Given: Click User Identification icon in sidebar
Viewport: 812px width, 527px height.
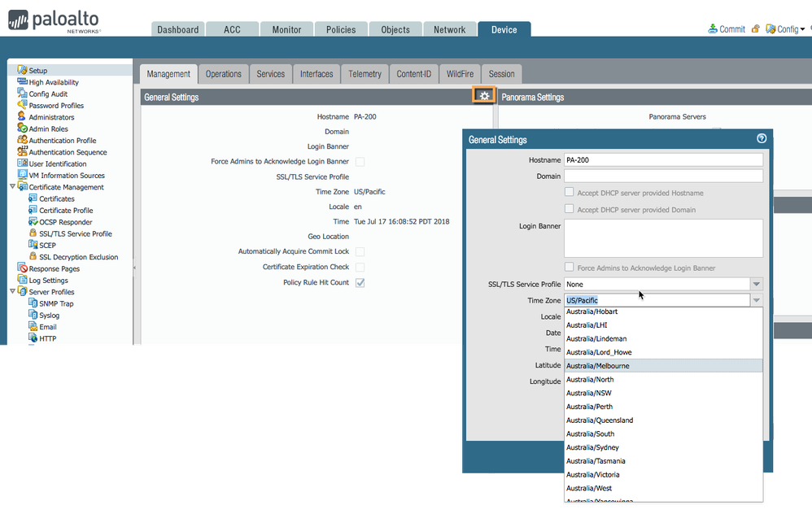Looking at the screenshot, I should pos(22,163).
